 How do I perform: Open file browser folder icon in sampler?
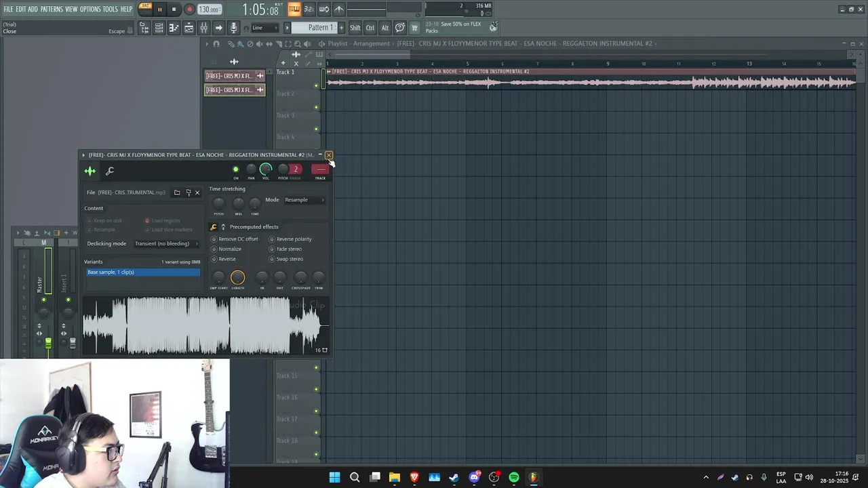tap(177, 192)
